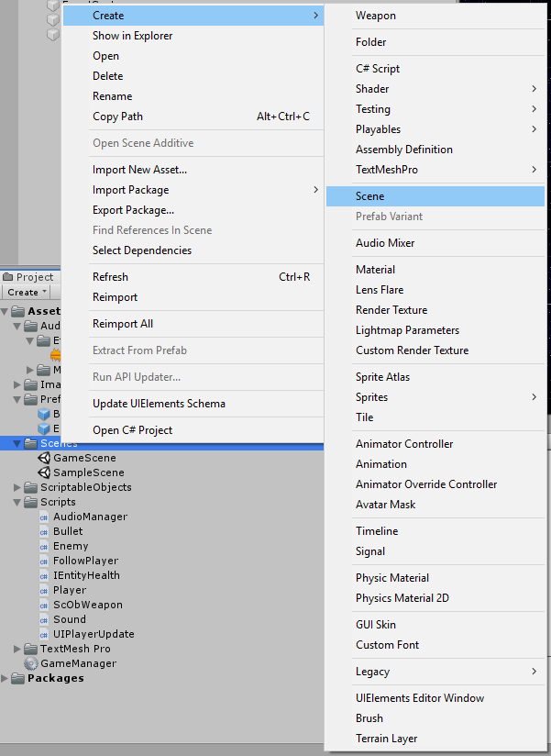Click the Assets root folder icon
The width and height of the screenshot is (551, 756).
click(x=17, y=311)
